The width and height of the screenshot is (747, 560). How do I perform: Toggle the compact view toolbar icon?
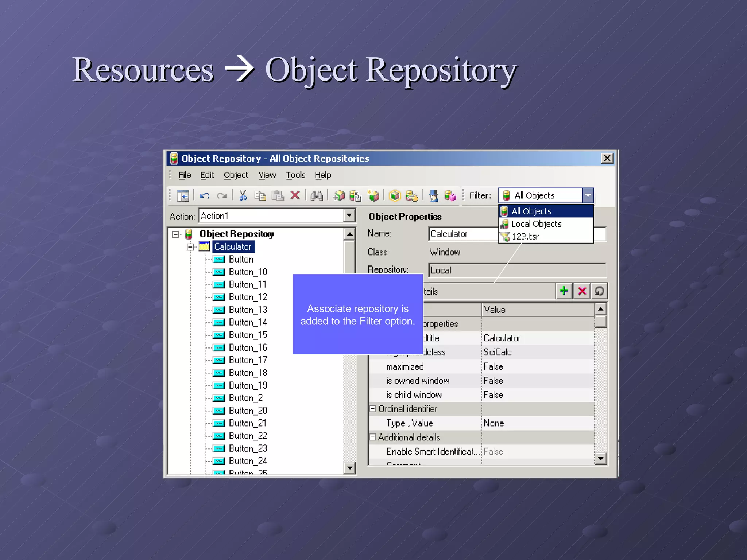[x=183, y=196]
